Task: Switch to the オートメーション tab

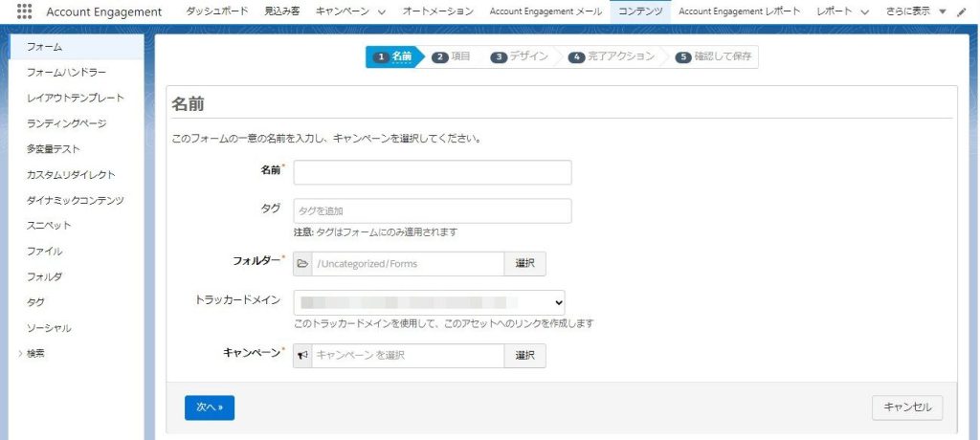Action: (x=437, y=11)
